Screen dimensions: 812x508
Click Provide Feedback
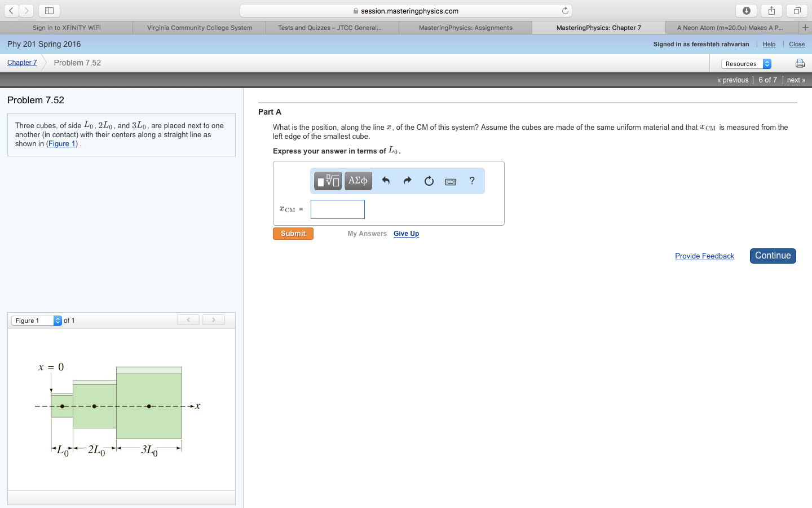click(x=704, y=256)
